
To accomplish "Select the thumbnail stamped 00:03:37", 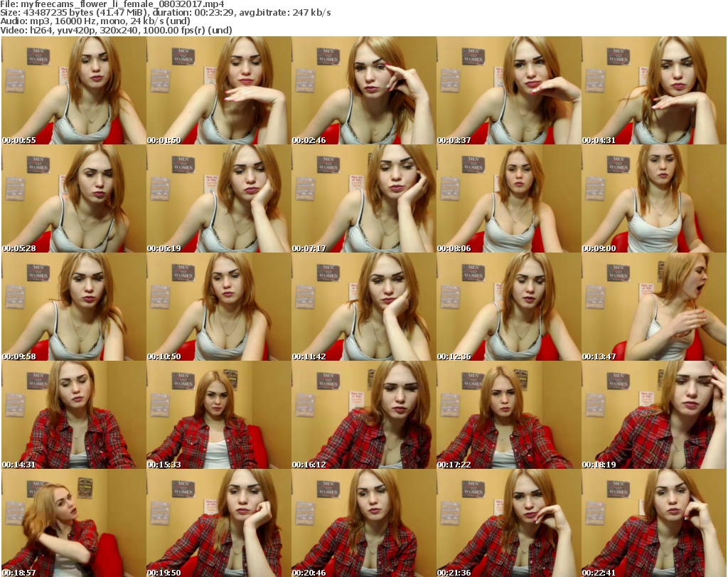I will [x=509, y=90].
